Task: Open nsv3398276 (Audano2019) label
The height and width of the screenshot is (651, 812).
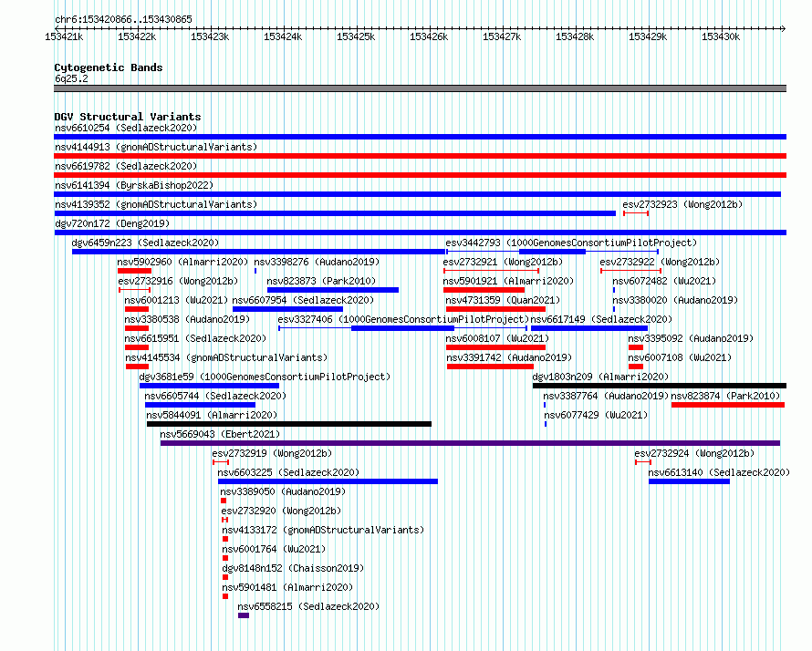Action: pyautogui.click(x=317, y=262)
